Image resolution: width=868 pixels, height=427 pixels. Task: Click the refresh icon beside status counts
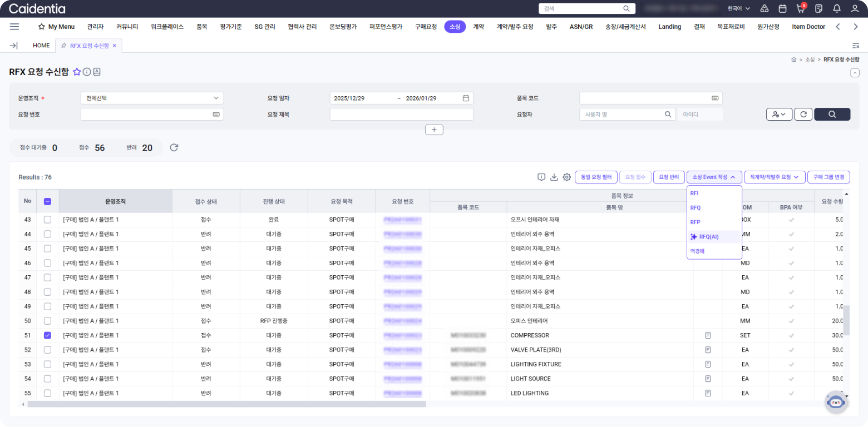click(174, 147)
